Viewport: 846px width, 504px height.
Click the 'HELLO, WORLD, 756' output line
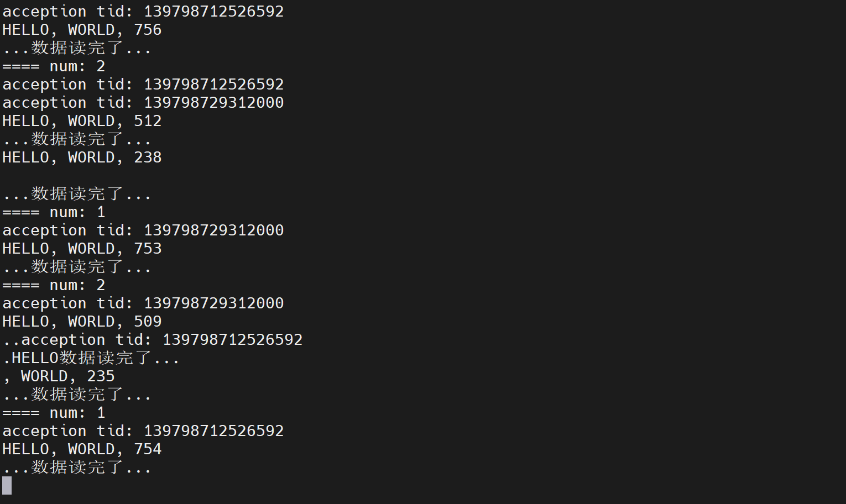click(x=82, y=30)
